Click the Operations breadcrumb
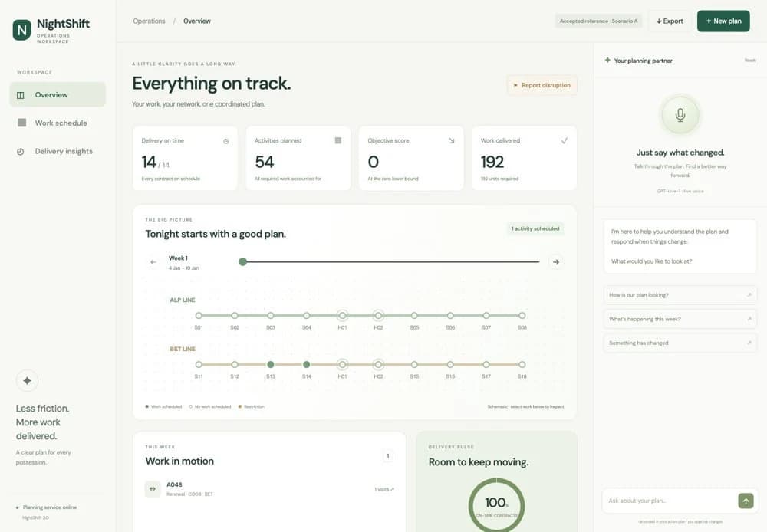 tap(150, 21)
